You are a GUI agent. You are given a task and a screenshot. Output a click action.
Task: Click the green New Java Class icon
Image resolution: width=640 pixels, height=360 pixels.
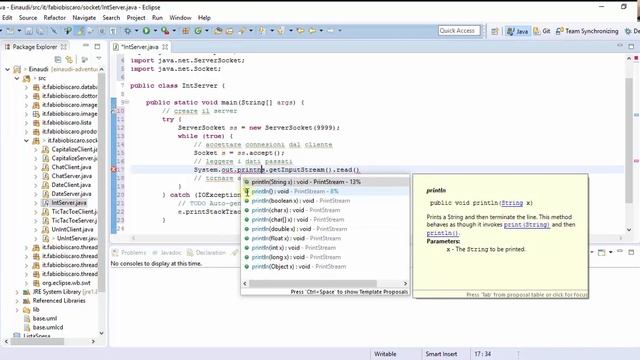tap(198, 31)
